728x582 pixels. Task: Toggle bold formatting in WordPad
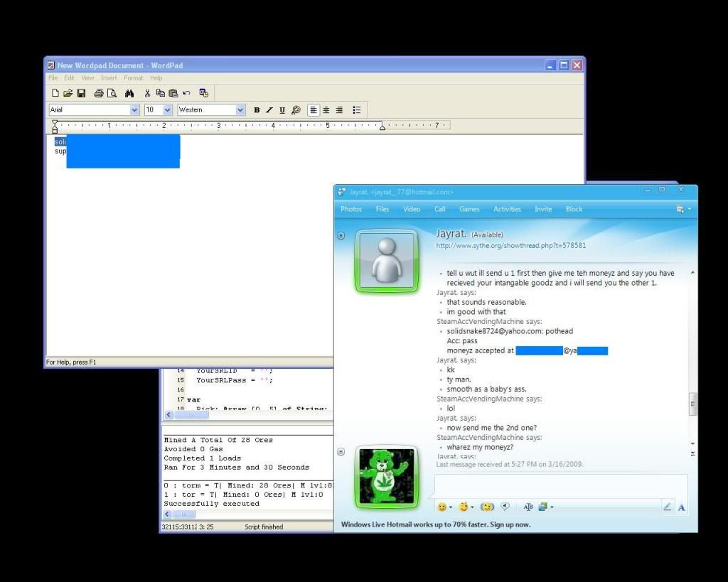[257, 110]
